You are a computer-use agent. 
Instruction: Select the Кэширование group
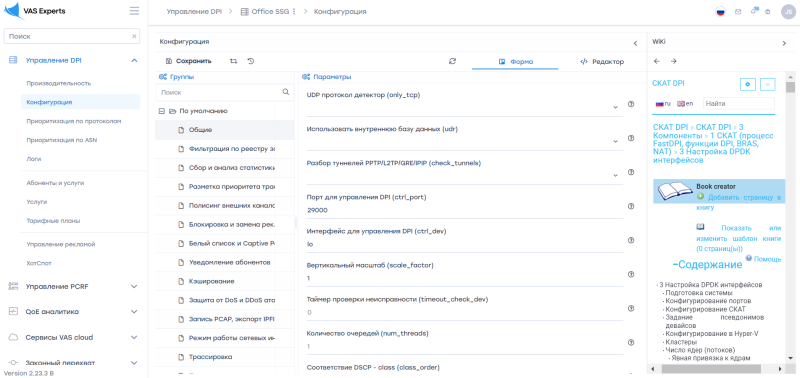(x=224, y=281)
